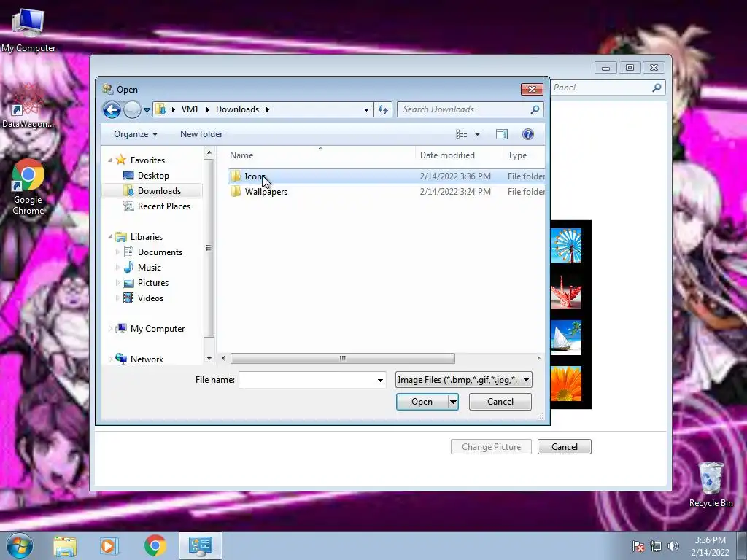Expand the address bar history dropdown
747x560 pixels.
[366, 109]
